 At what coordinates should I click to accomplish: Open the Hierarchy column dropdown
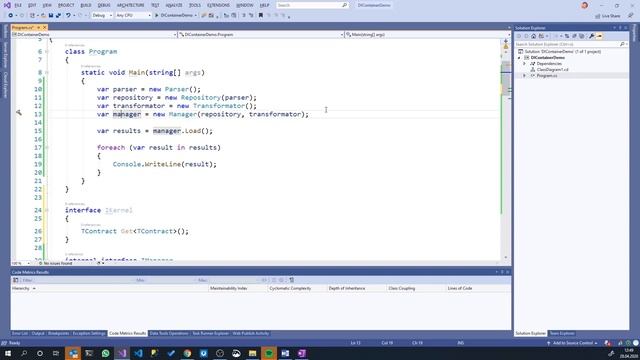click(x=34, y=288)
